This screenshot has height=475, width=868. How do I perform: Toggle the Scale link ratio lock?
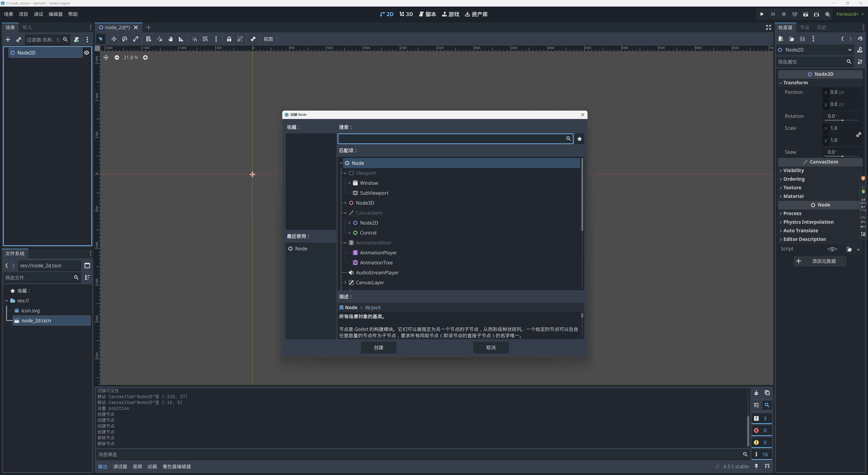tap(858, 135)
